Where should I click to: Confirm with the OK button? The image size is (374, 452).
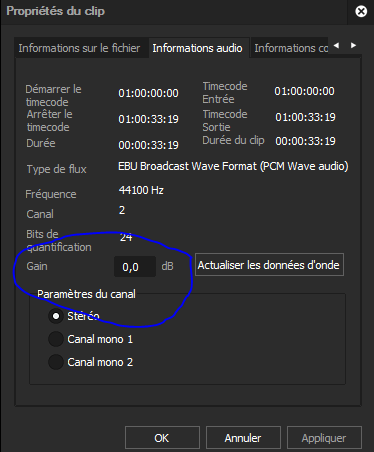pos(162,437)
